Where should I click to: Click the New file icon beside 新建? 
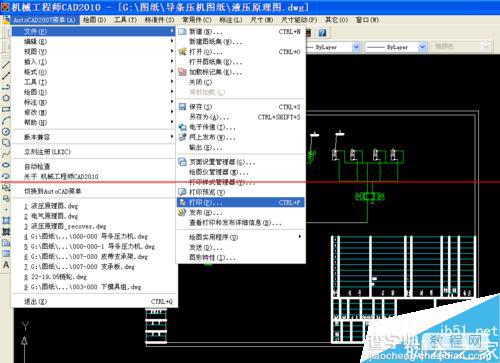[x=182, y=32]
